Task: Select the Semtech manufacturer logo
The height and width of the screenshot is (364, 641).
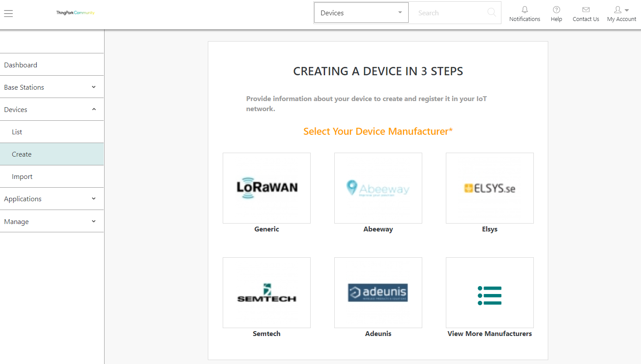Action: (x=267, y=293)
